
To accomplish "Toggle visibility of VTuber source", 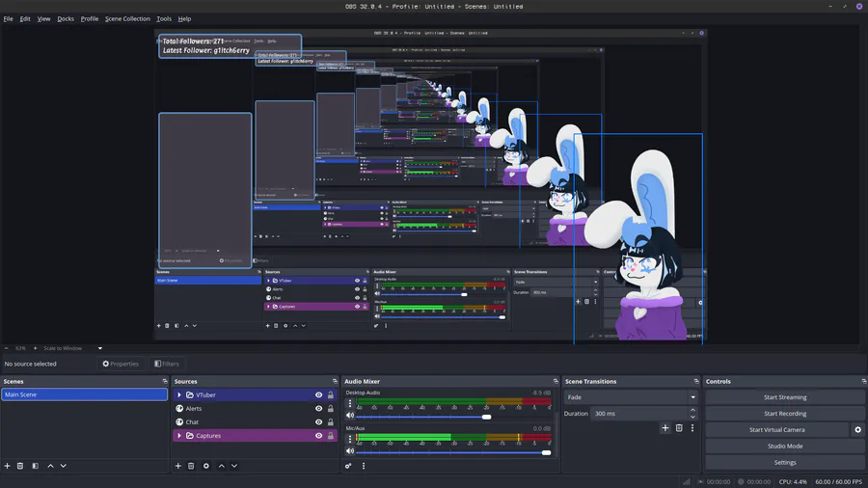I will point(319,395).
